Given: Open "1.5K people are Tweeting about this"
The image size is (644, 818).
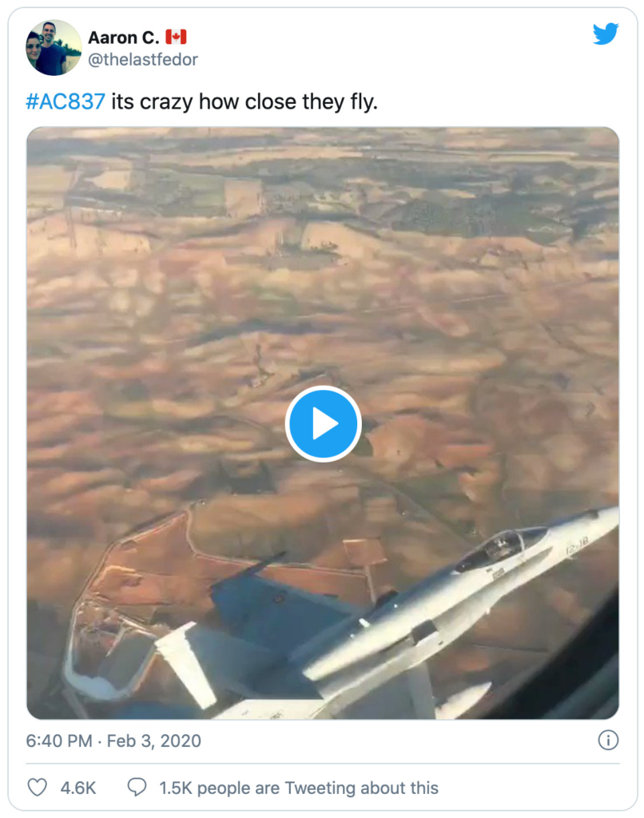Looking at the screenshot, I should [299, 788].
